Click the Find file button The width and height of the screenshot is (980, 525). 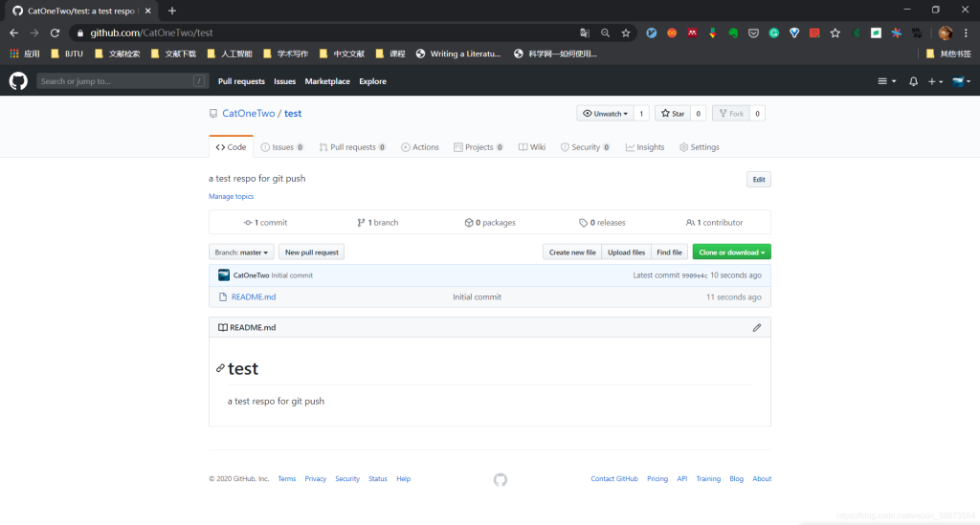(669, 252)
